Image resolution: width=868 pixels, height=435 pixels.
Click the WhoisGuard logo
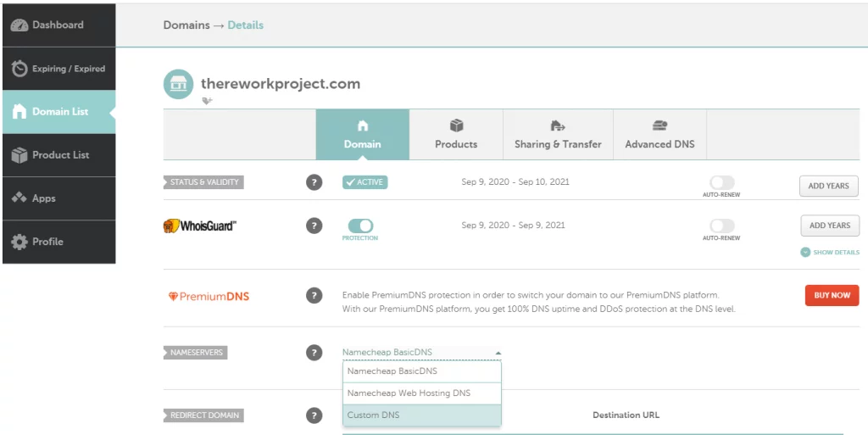click(200, 226)
